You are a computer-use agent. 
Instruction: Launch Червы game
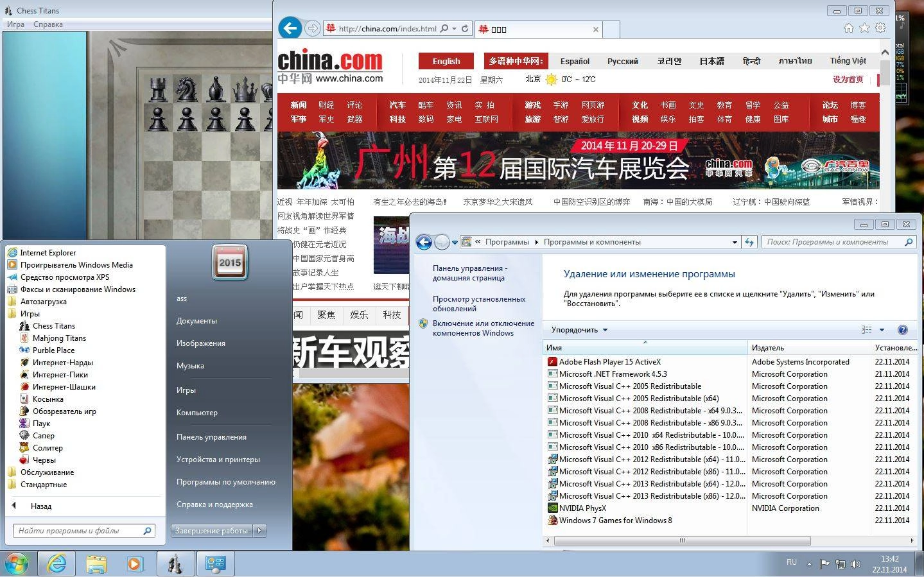pos(44,460)
